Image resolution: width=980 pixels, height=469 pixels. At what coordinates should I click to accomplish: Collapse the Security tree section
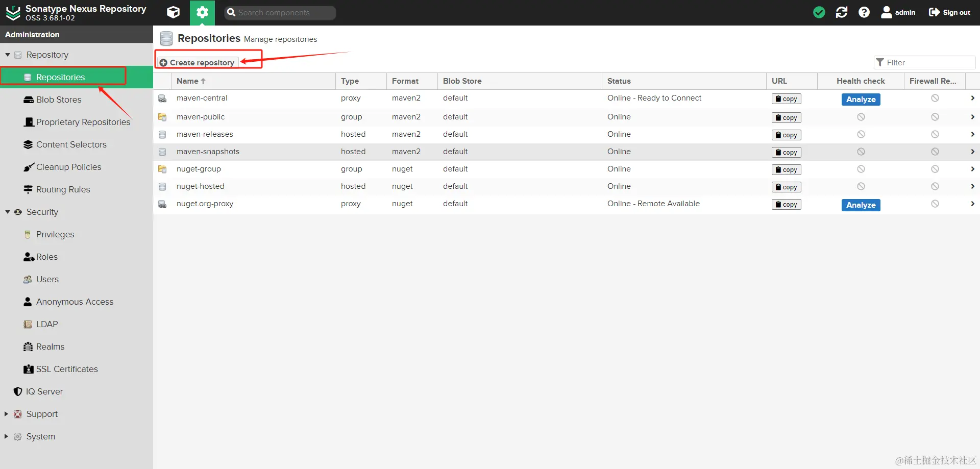pos(8,212)
